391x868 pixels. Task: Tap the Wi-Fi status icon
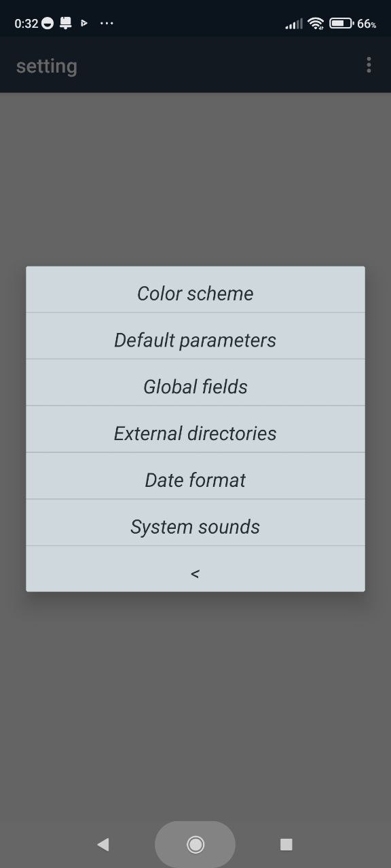(316, 23)
